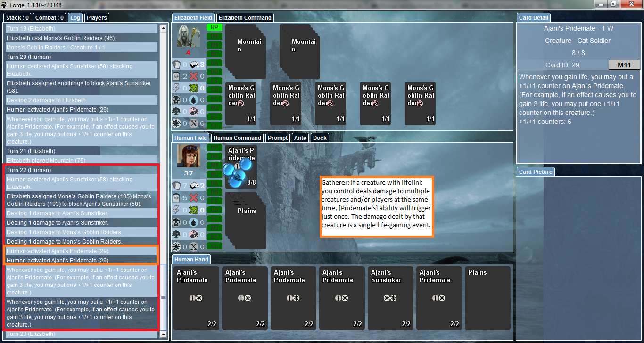Click Ajani's Pridemate 8/8 on battlefield
The image size is (644, 343).
pyautogui.click(x=241, y=166)
